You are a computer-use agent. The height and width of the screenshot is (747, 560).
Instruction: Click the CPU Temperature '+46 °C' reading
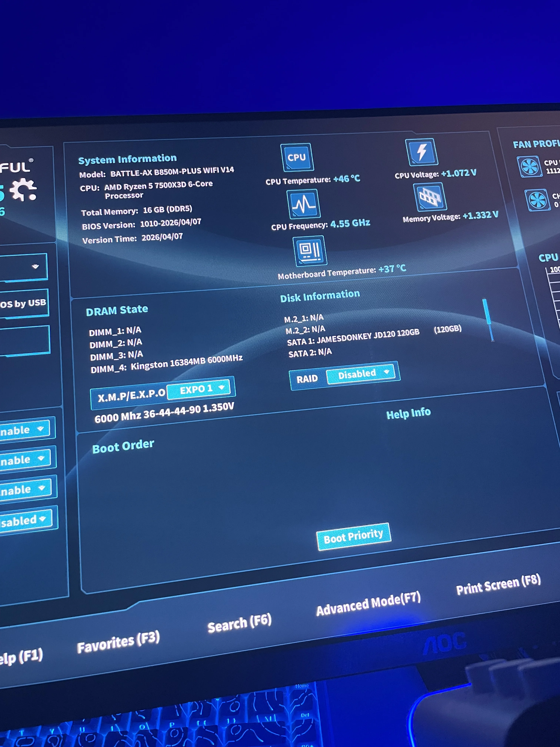(347, 178)
